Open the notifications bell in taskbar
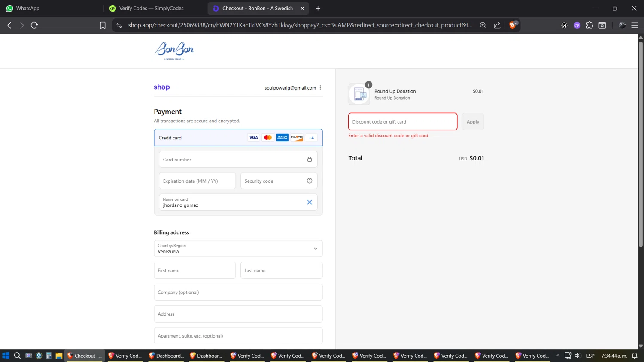The height and width of the screenshot is (362, 644). point(635,356)
